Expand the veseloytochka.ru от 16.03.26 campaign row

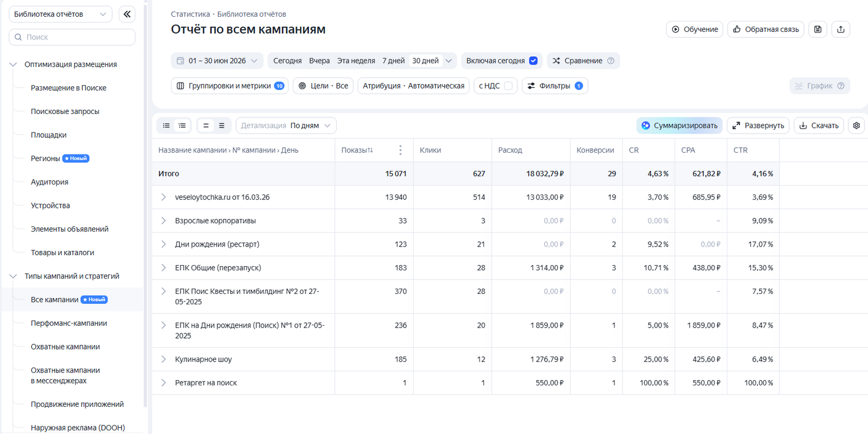[x=164, y=197]
